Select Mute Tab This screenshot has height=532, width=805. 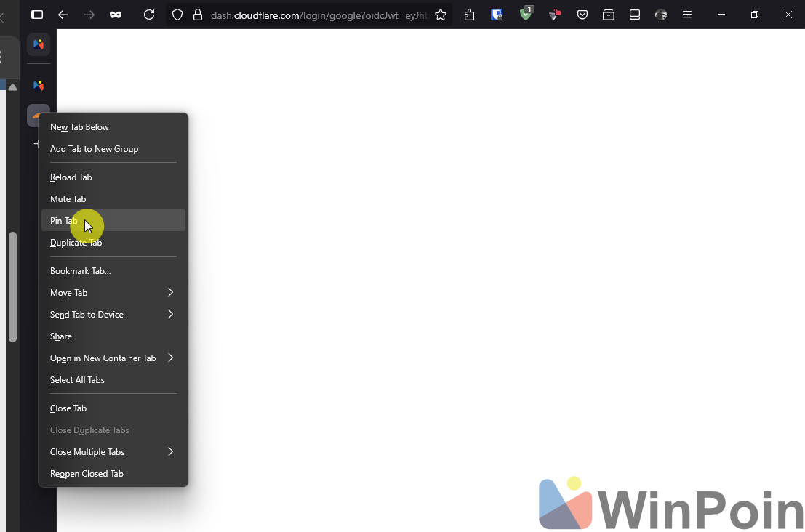[x=113, y=199]
